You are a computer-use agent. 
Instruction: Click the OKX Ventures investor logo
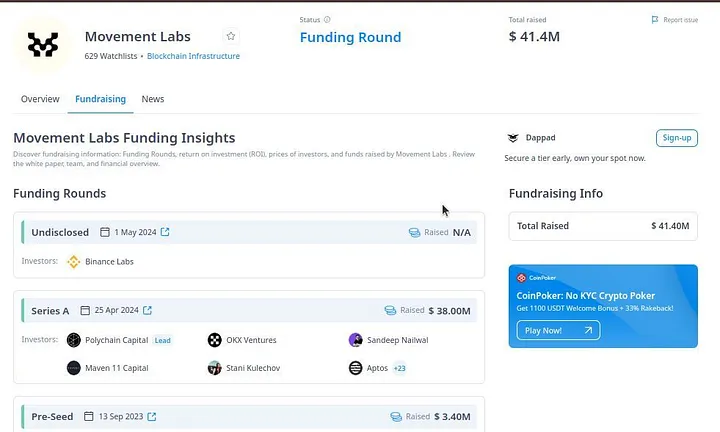click(214, 340)
